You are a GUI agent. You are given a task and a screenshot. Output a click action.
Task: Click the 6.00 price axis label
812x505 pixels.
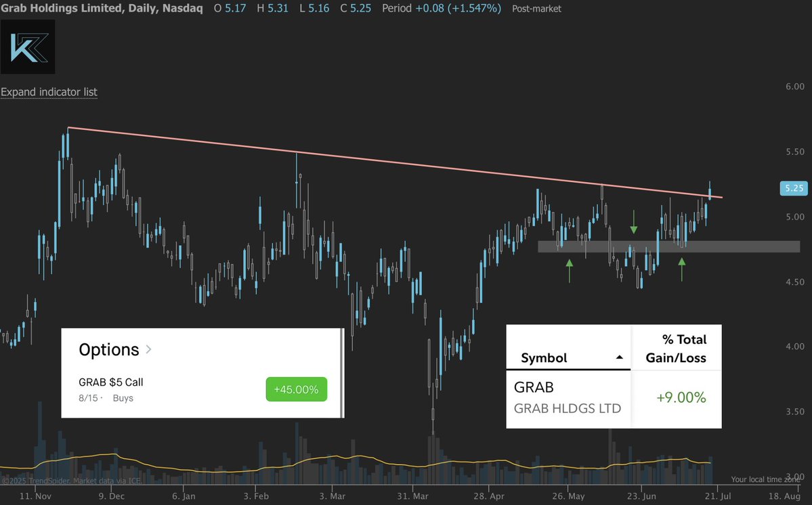pos(795,87)
